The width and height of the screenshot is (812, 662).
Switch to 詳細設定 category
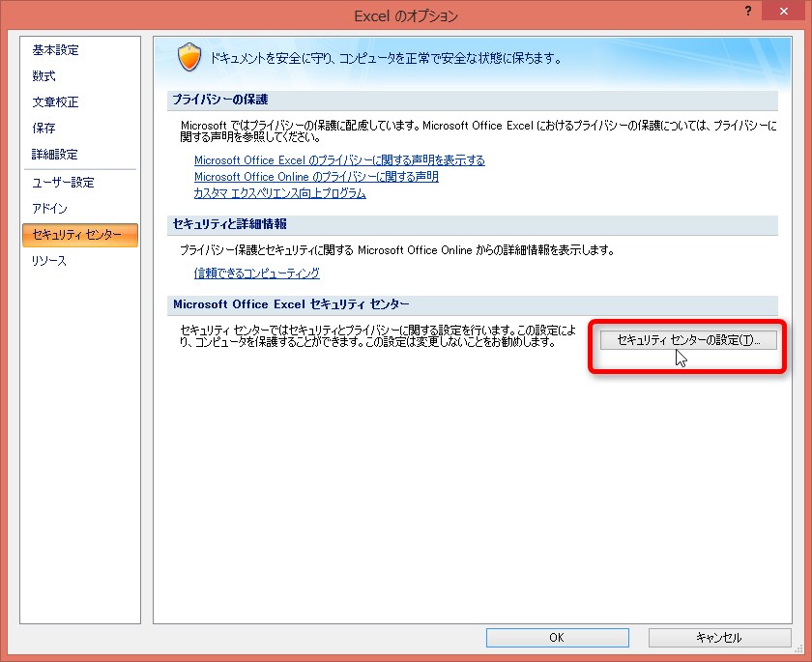pos(55,154)
